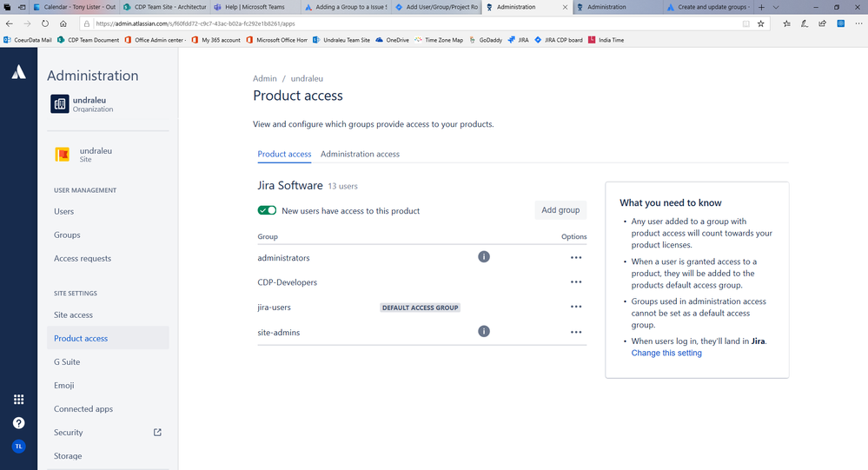This screenshot has height=470, width=868.
Task: Toggle new users have access to product
Action: click(267, 210)
